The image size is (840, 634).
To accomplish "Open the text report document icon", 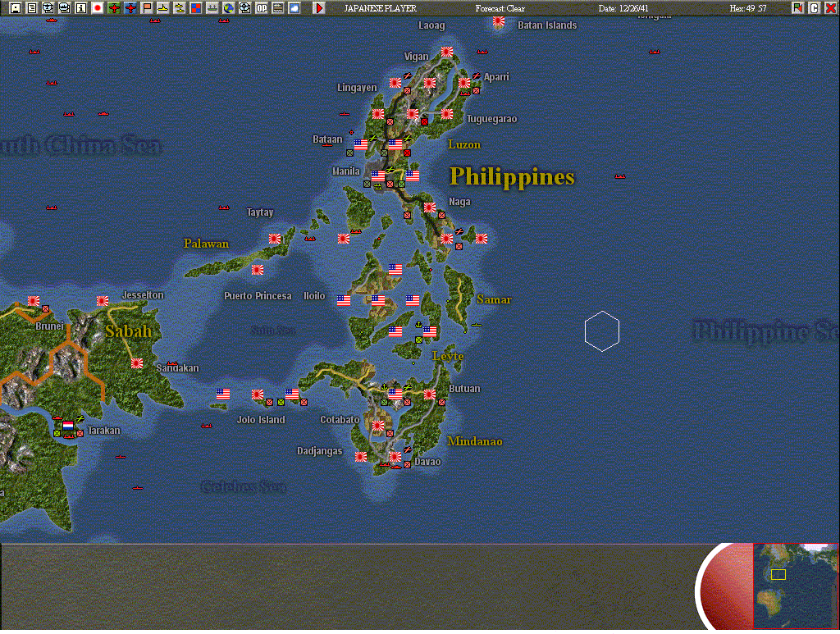I will pos(32,7).
